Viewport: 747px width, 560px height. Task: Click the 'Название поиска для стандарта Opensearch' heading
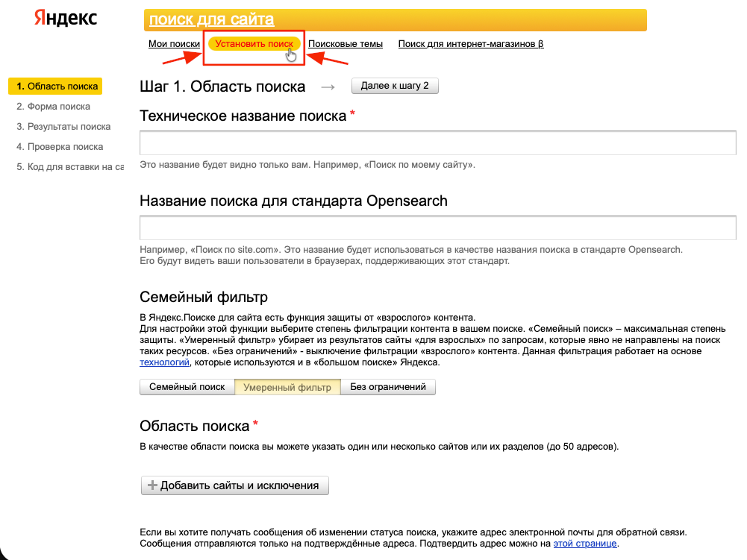coord(293,201)
